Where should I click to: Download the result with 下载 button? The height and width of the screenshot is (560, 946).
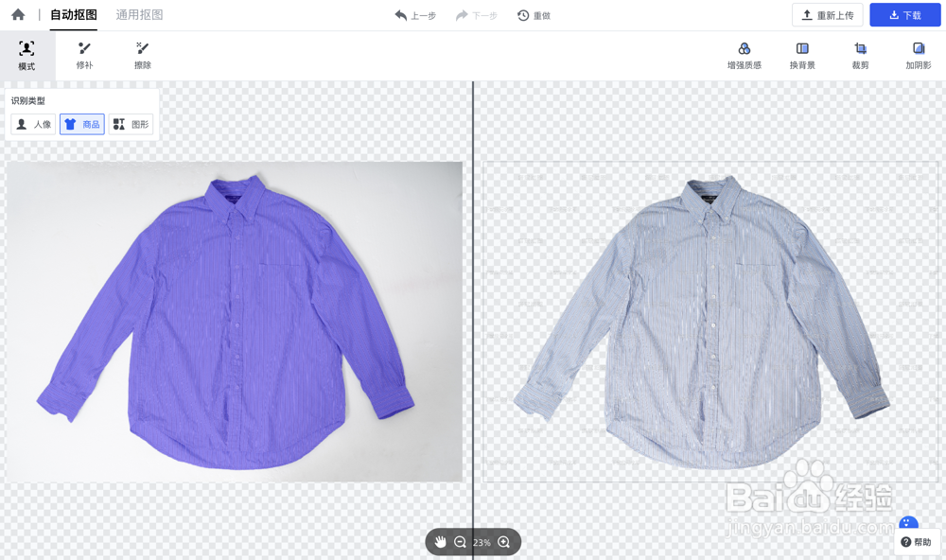[905, 15]
